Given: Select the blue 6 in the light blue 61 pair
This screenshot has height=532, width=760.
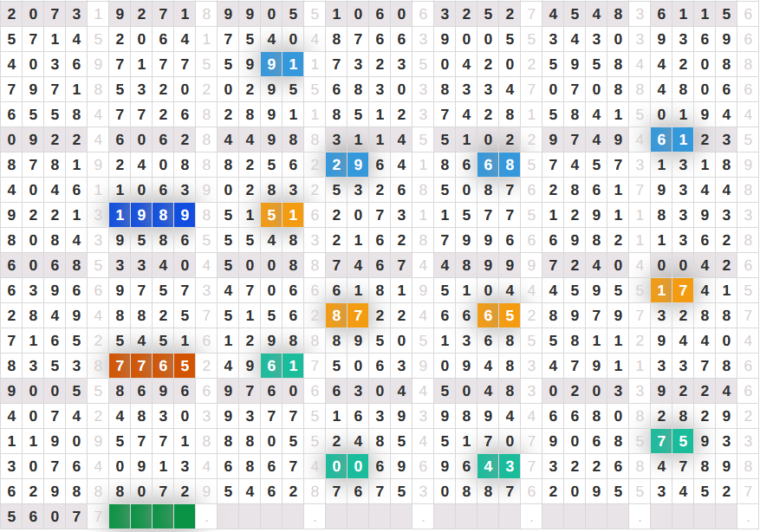Looking at the screenshot, I should pyautogui.click(x=661, y=139).
